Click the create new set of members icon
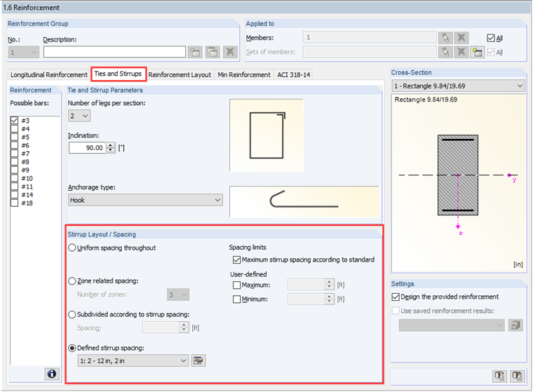533x392 pixels. 478,52
